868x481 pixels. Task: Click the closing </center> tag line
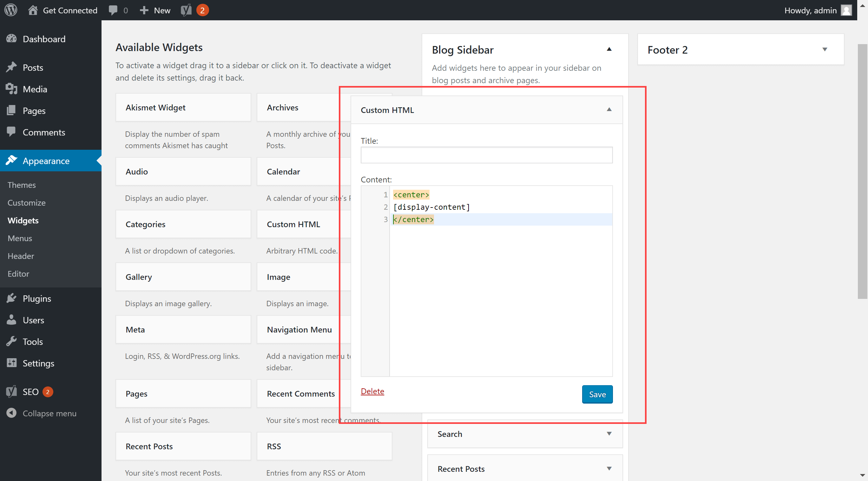pyautogui.click(x=413, y=219)
